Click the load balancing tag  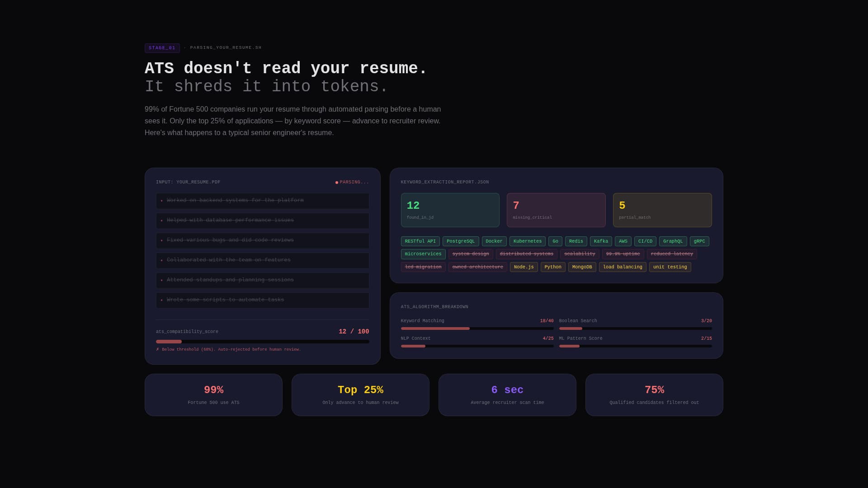coord(623,267)
